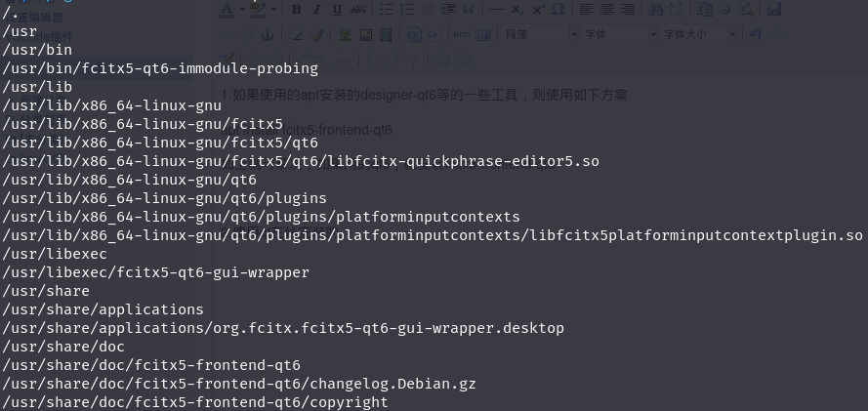
Task: Undo the last edit with the undo arrow
Action: [x=755, y=35]
